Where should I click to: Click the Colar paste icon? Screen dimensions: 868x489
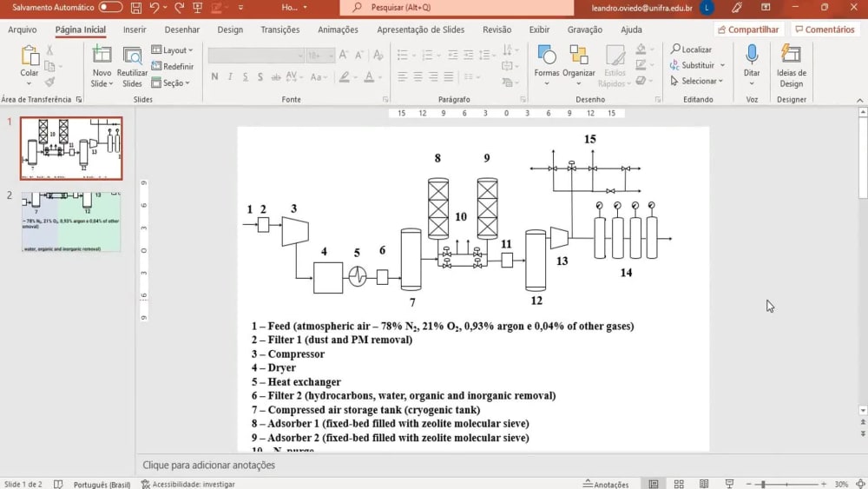30,56
